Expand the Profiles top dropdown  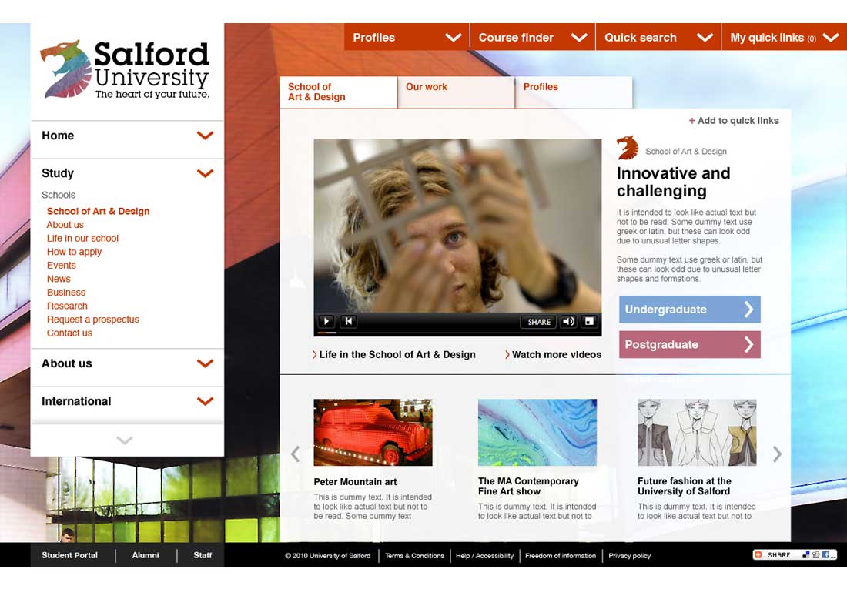tap(407, 37)
